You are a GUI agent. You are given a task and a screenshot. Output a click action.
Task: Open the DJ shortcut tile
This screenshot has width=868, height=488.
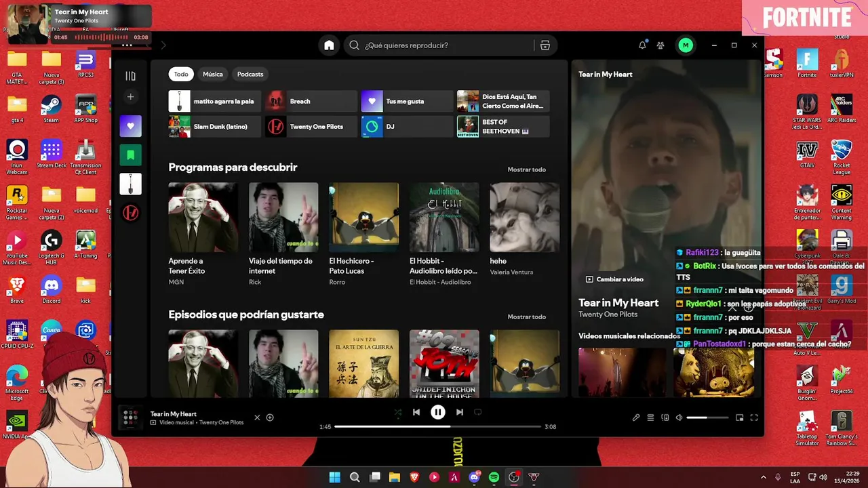tap(407, 127)
